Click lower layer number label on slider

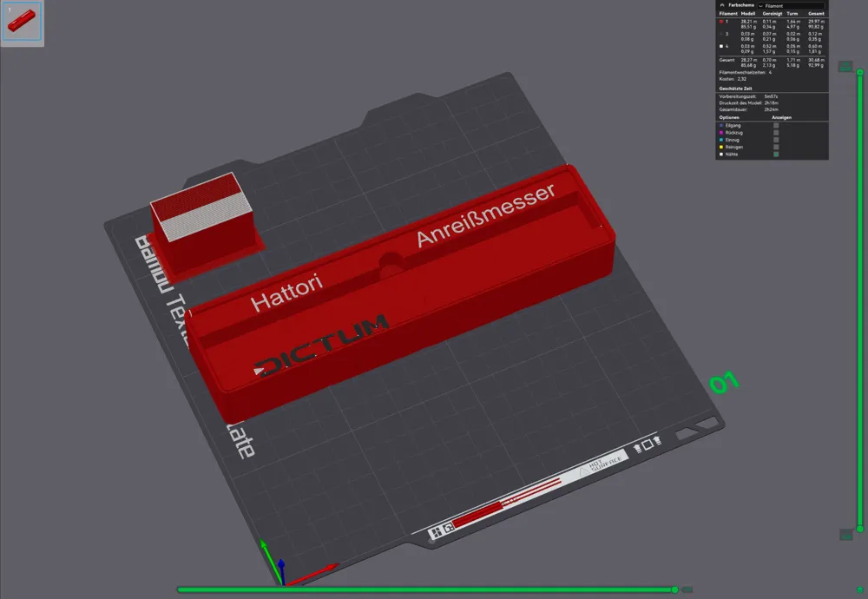coord(845,534)
